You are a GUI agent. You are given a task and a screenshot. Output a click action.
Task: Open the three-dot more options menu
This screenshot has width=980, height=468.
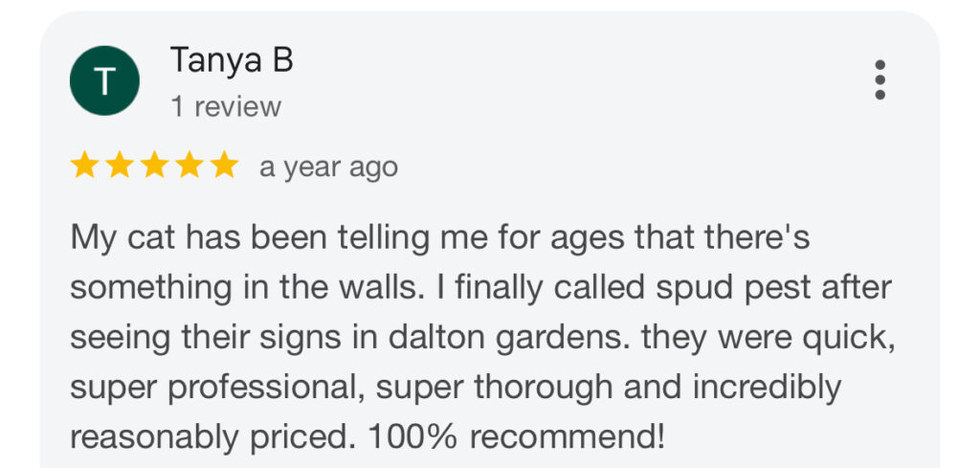pos(880,79)
